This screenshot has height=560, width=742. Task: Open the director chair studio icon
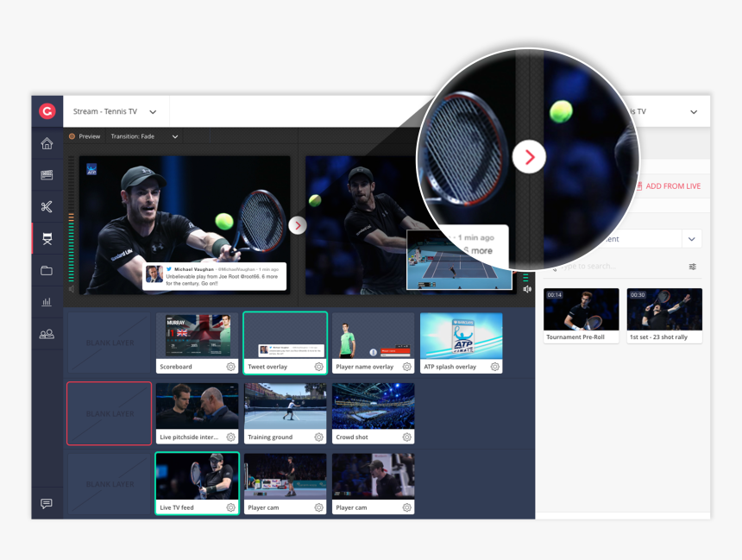pyautogui.click(x=47, y=238)
